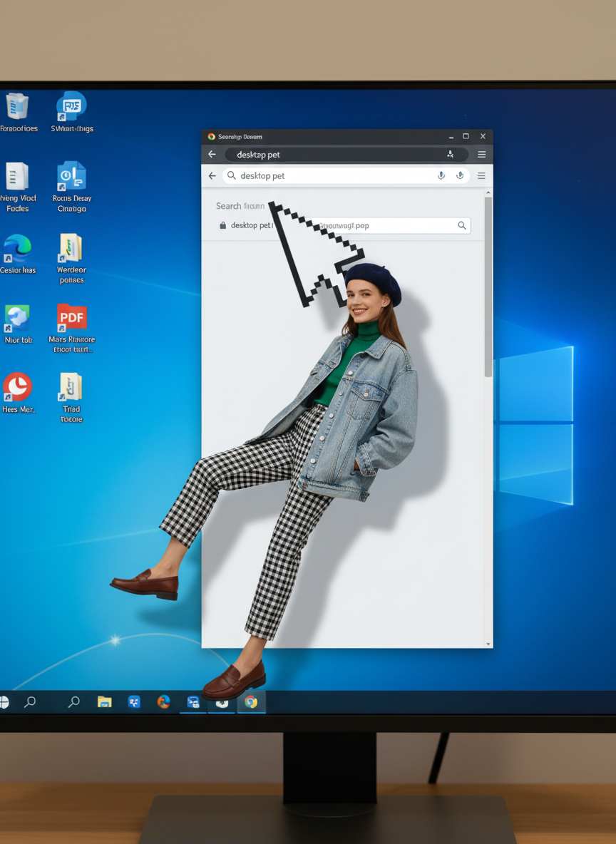Image resolution: width=616 pixels, height=844 pixels.
Task: Open the hamburger menu in the dark toolbar
Action: tap(482, 155)
